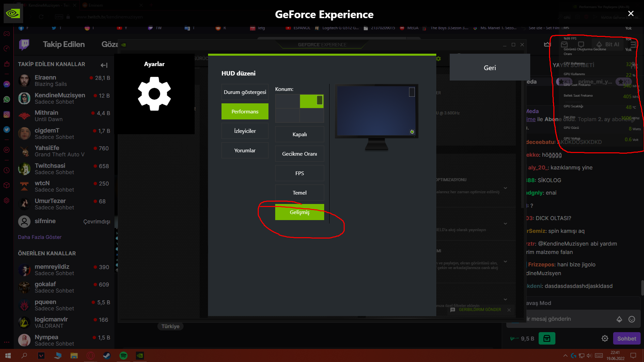Image resolution: width=644 pixels, height=362 pixels.
Task: Open UmurTezer's channel
Action: pyautogui.click(x=64, y=204)
